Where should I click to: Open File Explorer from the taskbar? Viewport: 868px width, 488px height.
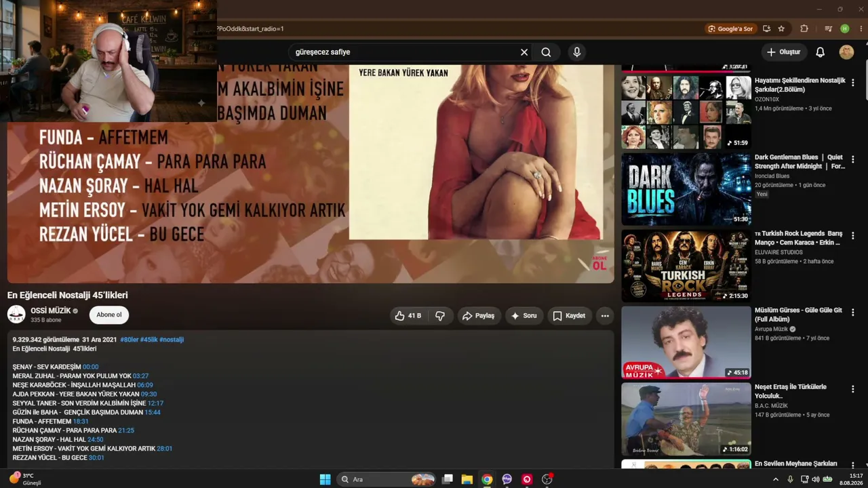tap(467, 479)
